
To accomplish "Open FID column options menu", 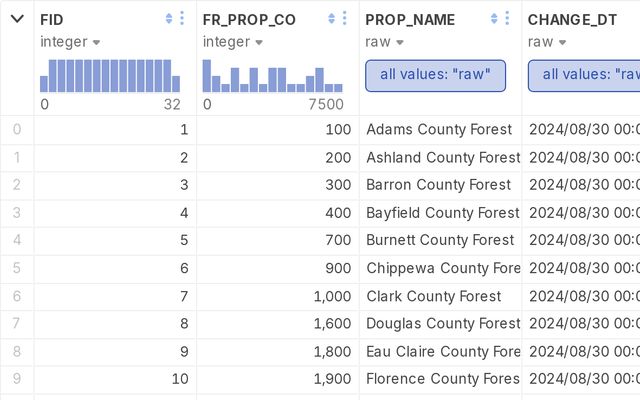I will click(181, 19).
